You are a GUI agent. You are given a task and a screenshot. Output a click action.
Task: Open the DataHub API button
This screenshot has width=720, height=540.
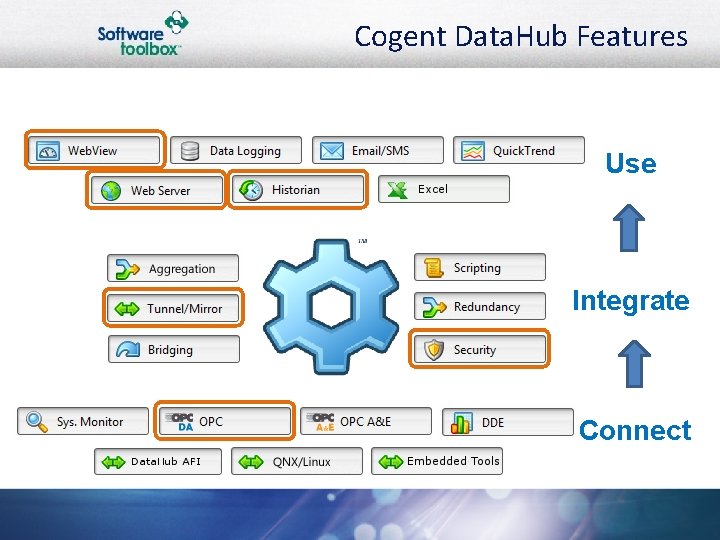158,461
